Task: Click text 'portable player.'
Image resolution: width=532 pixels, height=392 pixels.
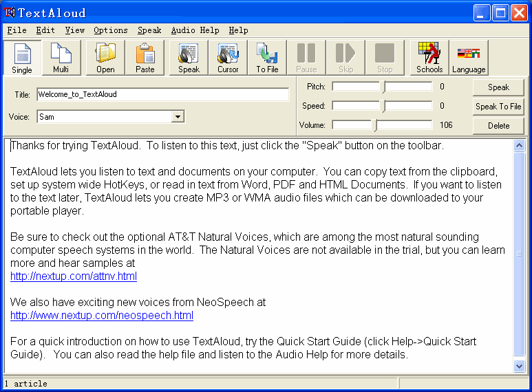Action: 47,211
